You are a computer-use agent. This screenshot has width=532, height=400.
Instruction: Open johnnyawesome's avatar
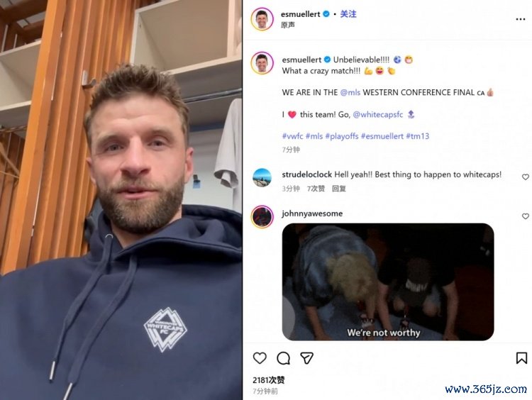[262, 216]
